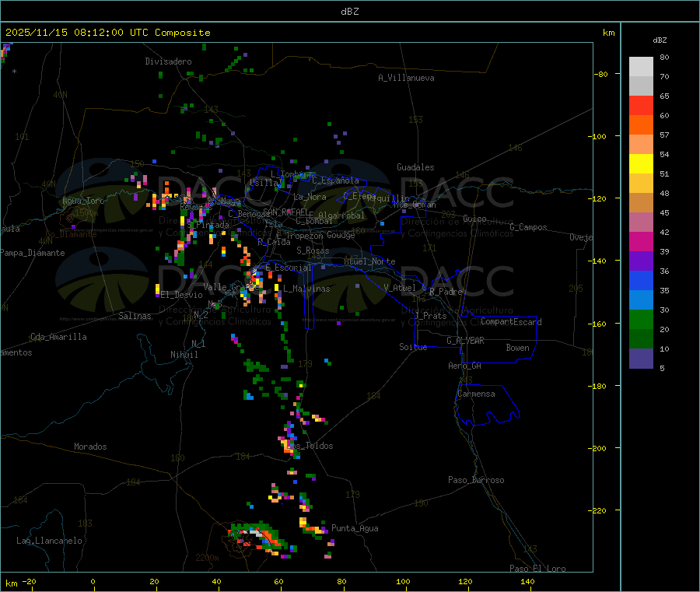
Task: Click the Bowen location label
Action: 517,348
